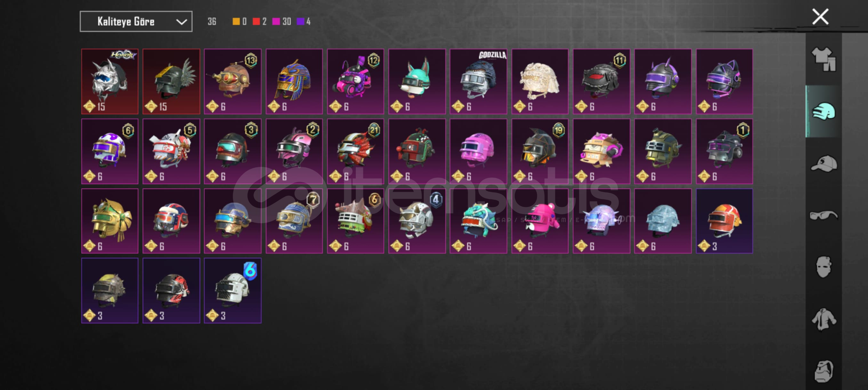The width and height of the screenshot is (868, 390).
Task: Open the backpack category icon
Action: click(824, 371)
